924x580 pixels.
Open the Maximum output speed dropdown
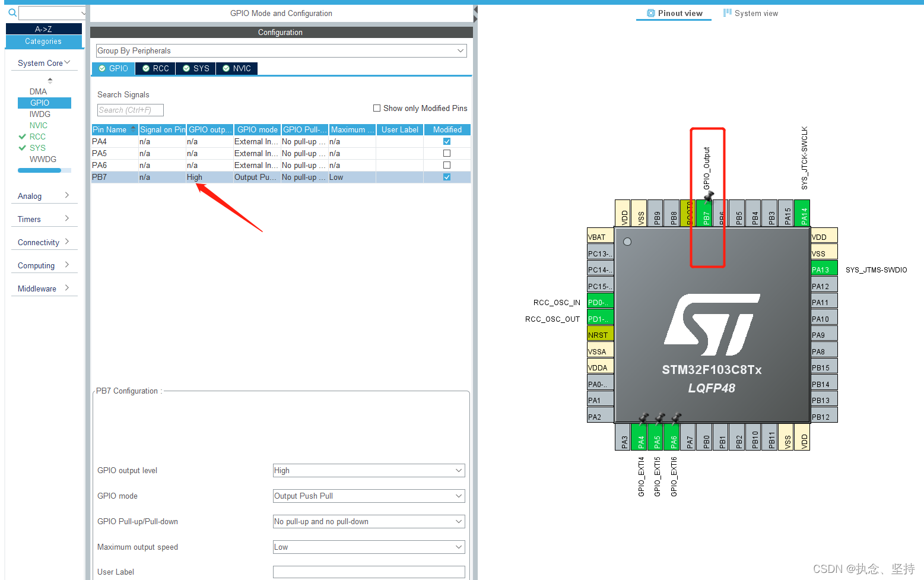click(x=369, y=547)
